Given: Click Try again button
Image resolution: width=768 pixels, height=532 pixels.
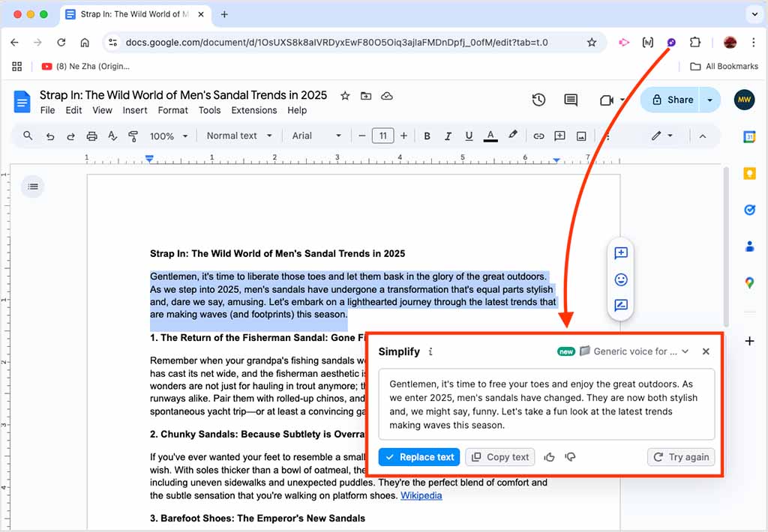Looking at the screenshot, I should [x=681, y=457].
